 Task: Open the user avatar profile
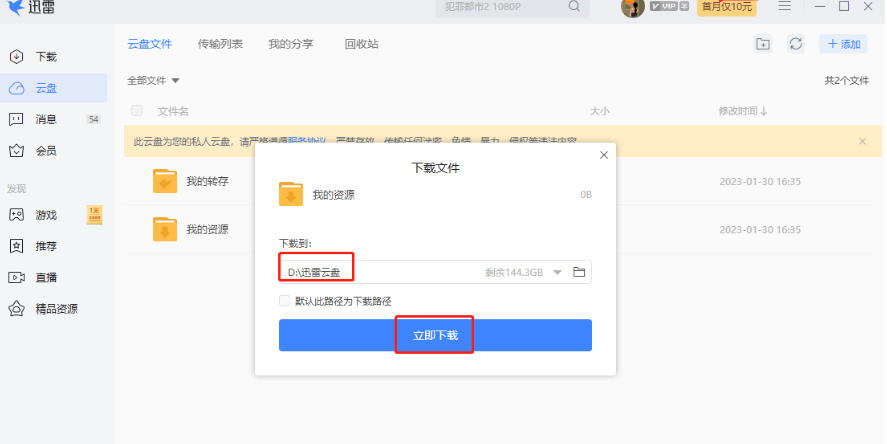pos(632,8)
